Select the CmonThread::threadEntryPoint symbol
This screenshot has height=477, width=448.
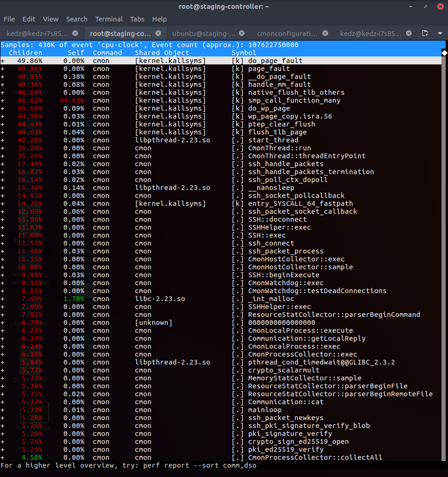click(307, 156)
